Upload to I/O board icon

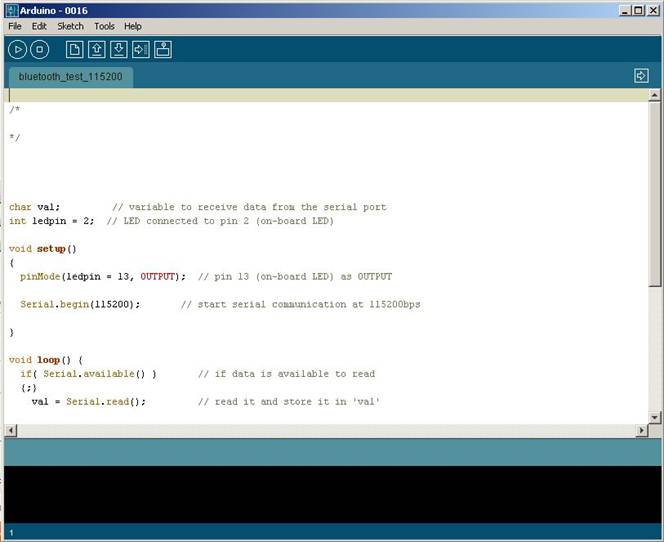[141, 50]
